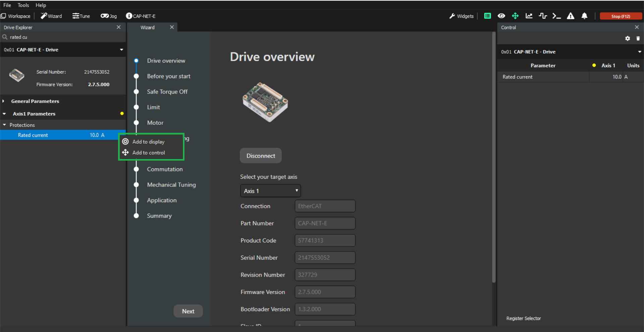
Task: Collapse the Protections tree group
Action: click(x=4, y=125)
